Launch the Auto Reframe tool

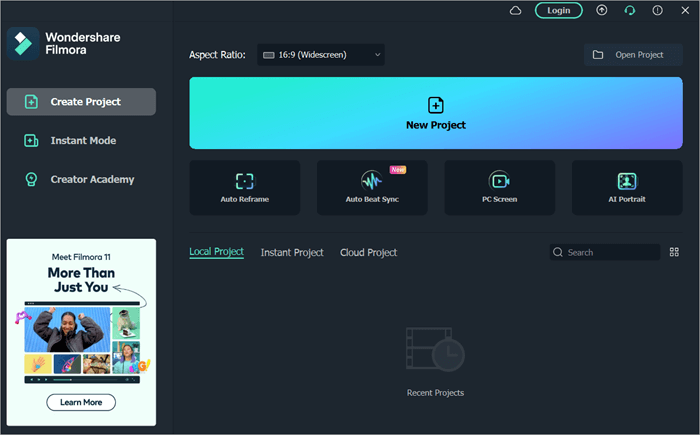click(x=244, y=187)
